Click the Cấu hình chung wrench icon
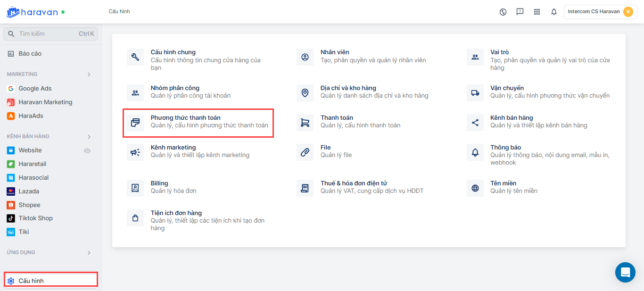This screenshot has height=291, width=644. [135, 57]
